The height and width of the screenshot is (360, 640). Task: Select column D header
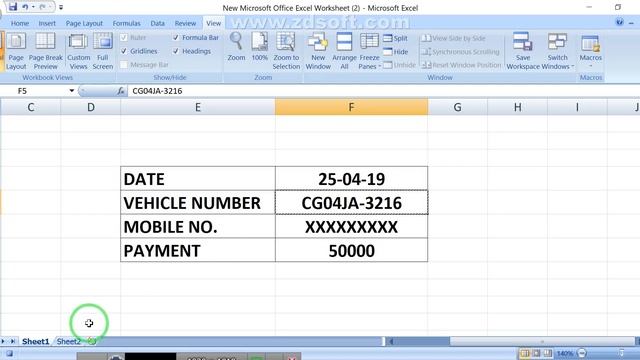pyautogui.click(x=91, y=107)
